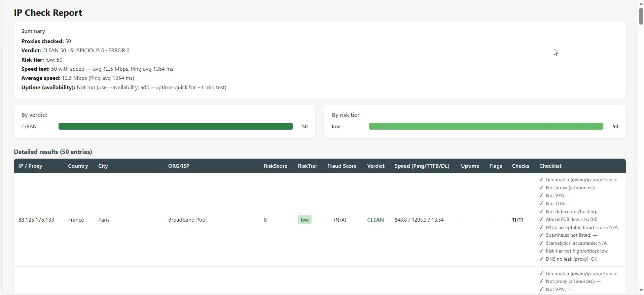This screenshot has width=644, height=295.
Task: Click the Risk tier: low: 50 line
Action: pos(42,60)
